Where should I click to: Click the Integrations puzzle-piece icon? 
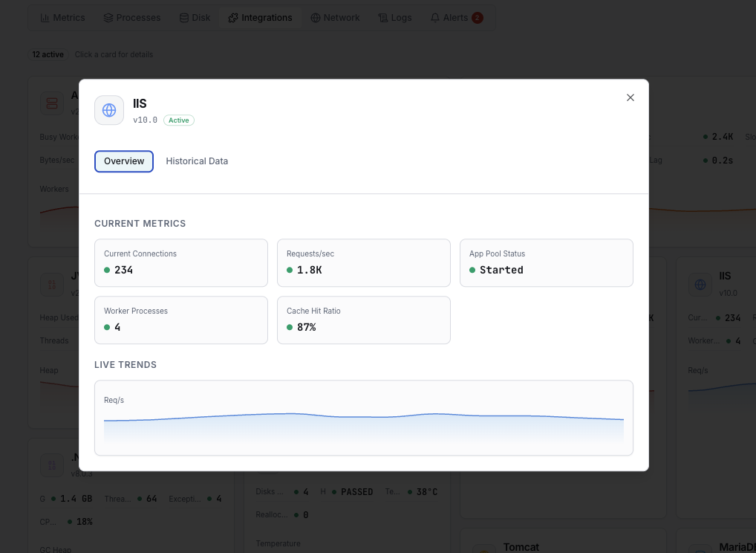233,17
